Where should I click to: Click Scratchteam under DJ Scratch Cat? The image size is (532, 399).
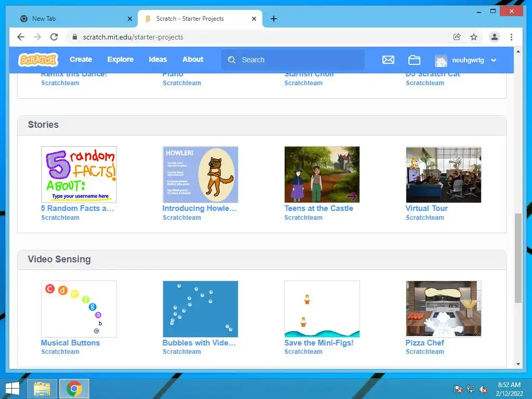click(x=425, y=83)
